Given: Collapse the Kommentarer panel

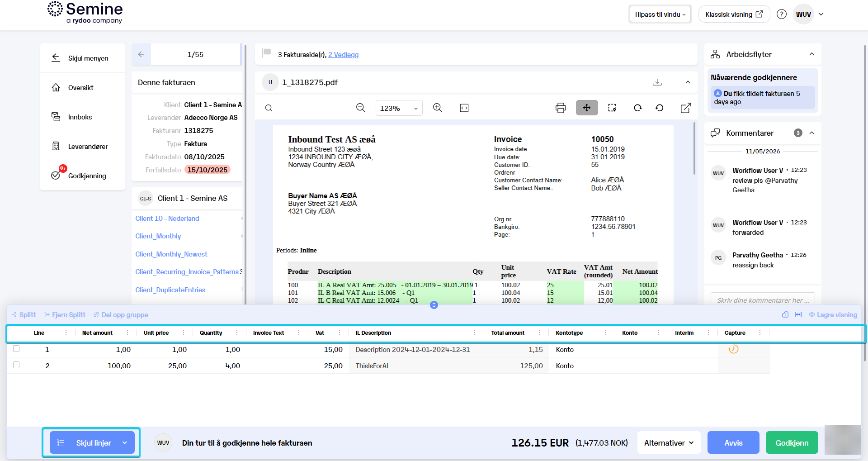Looking at the screenshot, I should tap(811, 133).
